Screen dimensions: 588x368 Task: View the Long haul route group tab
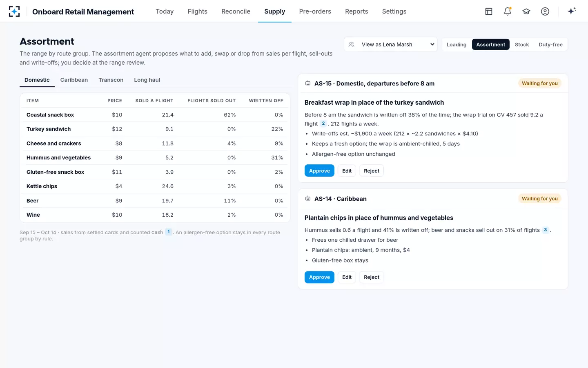pyautogui.click(x=147, y=80)
